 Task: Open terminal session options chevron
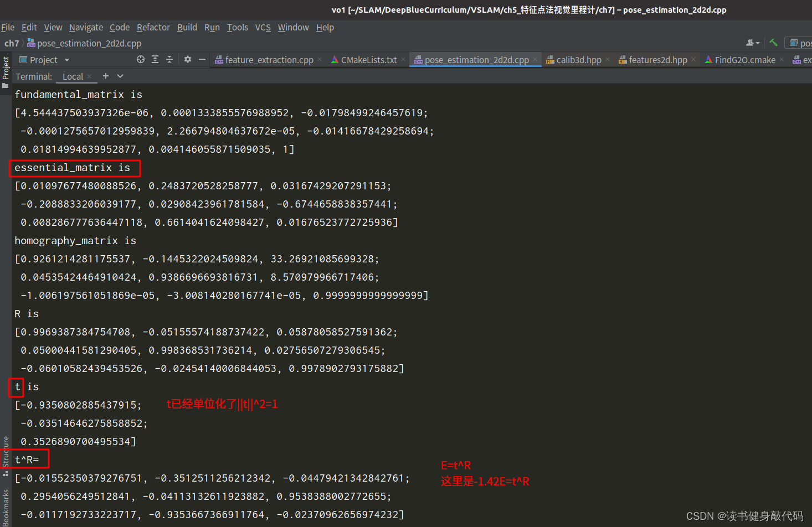pos(120,76)
